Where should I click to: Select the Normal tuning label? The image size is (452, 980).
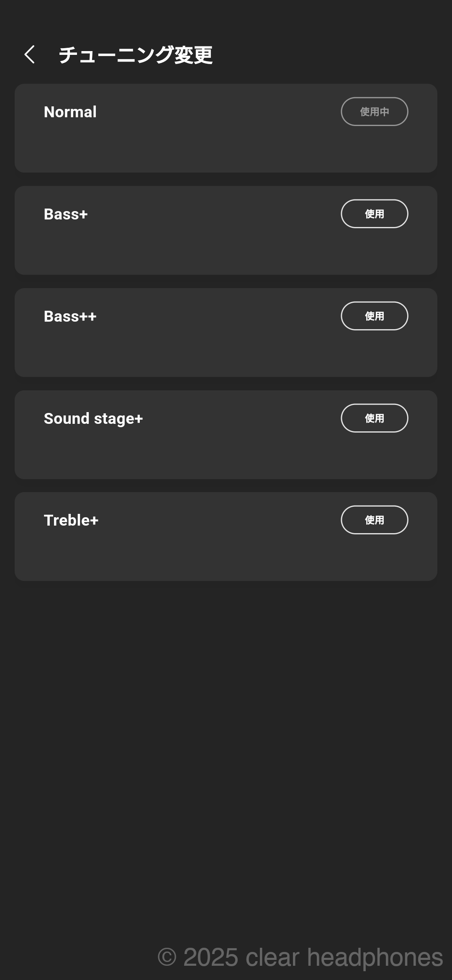pos(70,112)
